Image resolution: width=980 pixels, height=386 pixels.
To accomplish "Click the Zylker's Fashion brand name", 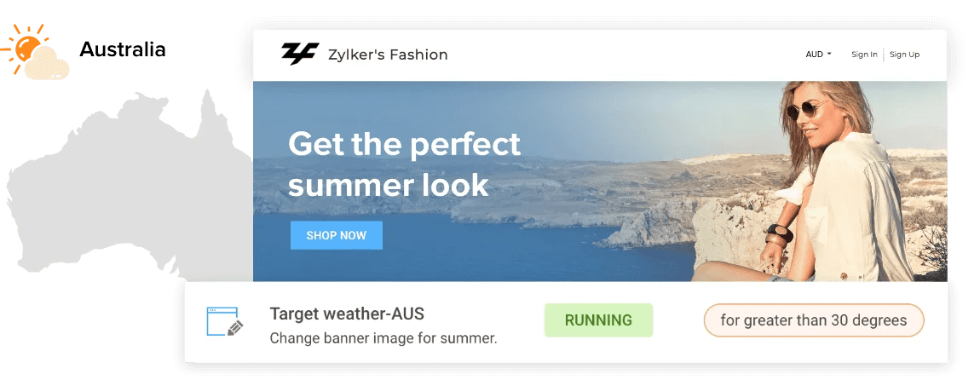I will (x=388, y=55).
